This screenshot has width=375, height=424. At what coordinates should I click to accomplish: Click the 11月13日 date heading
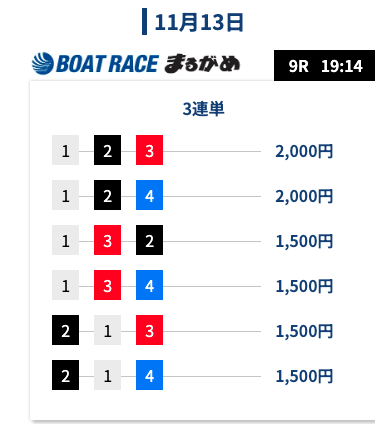click(199, 22)
